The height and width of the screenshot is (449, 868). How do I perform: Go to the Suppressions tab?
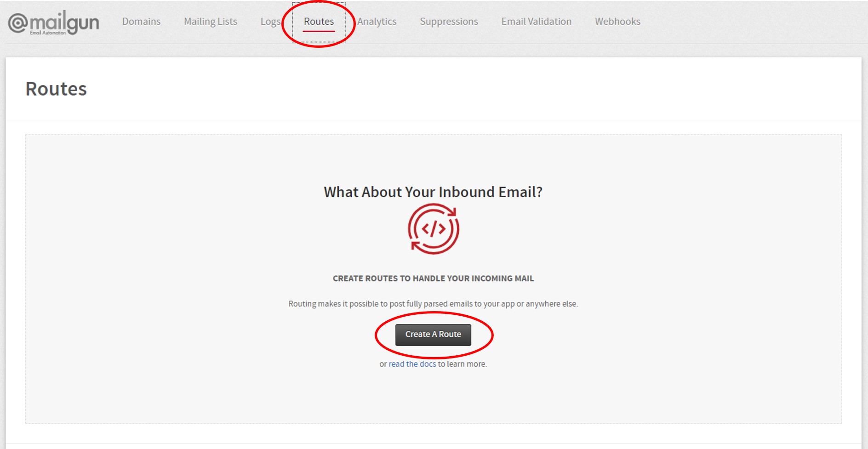pyautogui.click(x=449, y=22)
